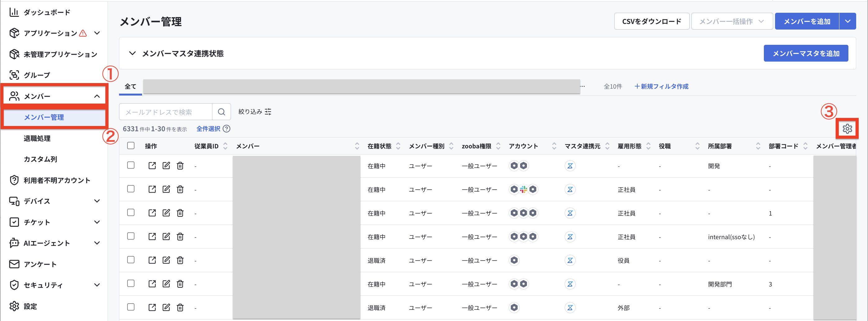
Task: Check the row with department code 1
Action: click(131, 212)
